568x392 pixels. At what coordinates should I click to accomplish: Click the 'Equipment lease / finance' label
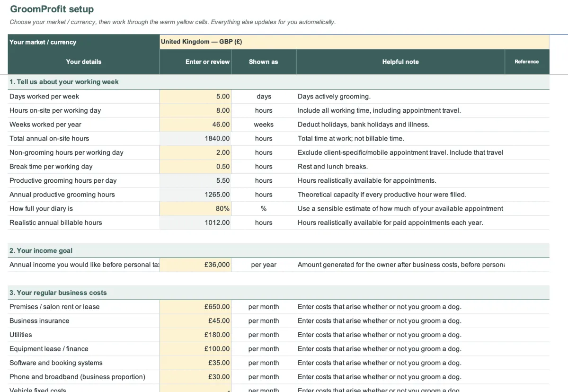point(49,349)
